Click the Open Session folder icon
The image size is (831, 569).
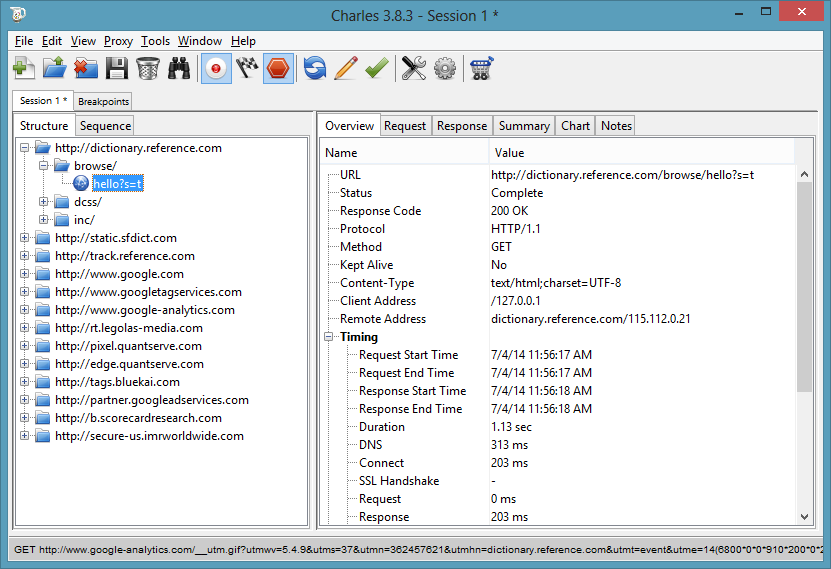coord(55,68)
